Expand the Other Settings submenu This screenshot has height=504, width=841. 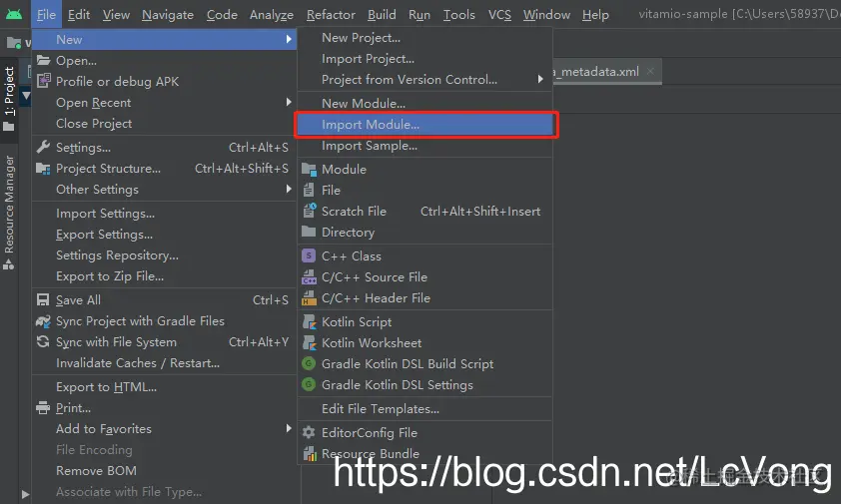tap(289, 189)
